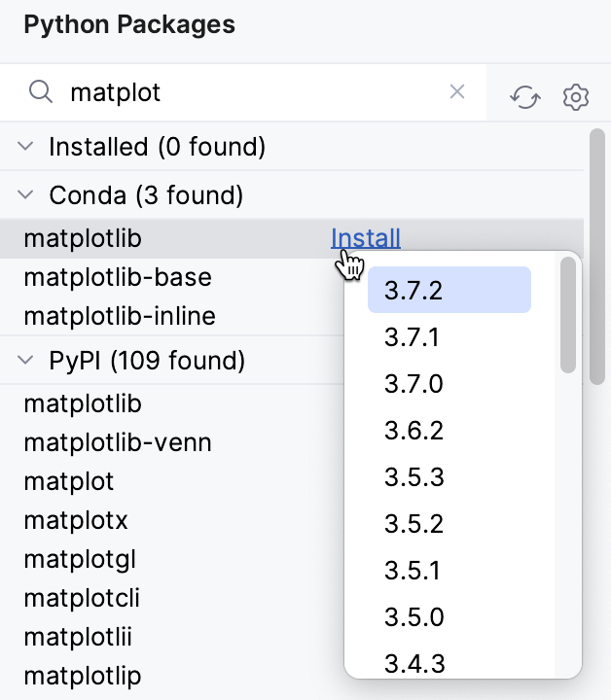Click the reload packages refresh icon
611x700 pixels.
pos(525,97)
